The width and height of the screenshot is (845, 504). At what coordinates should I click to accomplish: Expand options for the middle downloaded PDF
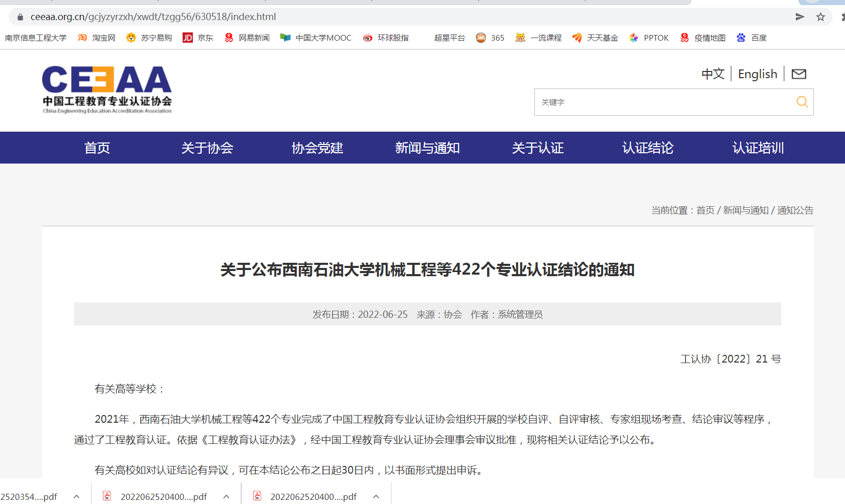(226, 496)
